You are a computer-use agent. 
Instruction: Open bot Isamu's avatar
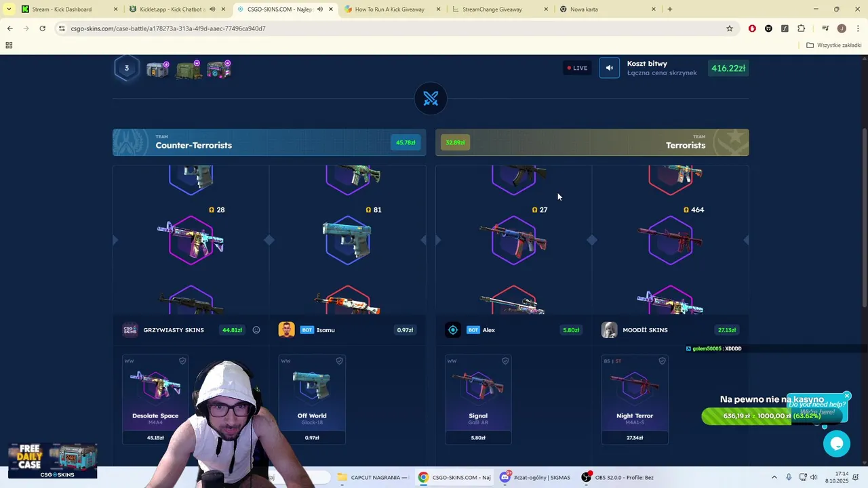(x=286, y=330)
